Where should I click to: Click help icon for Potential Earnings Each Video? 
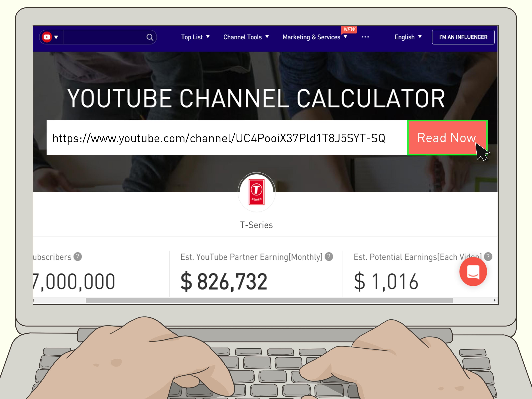[488, 257]
